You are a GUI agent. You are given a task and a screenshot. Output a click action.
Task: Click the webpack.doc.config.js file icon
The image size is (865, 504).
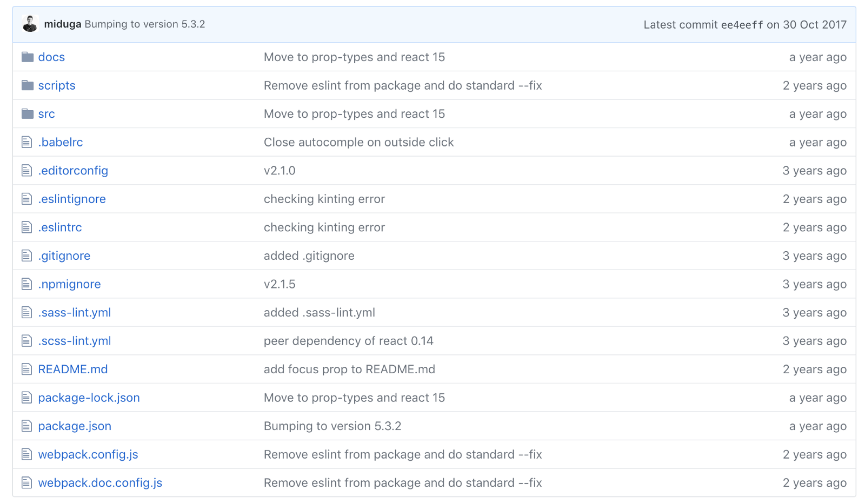pos(27,483)
